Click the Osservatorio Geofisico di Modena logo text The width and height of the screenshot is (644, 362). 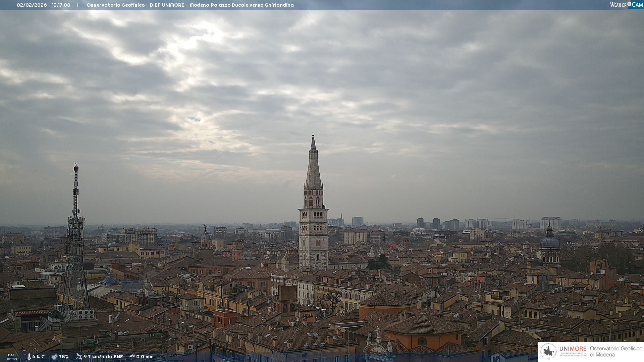(616, 352)
